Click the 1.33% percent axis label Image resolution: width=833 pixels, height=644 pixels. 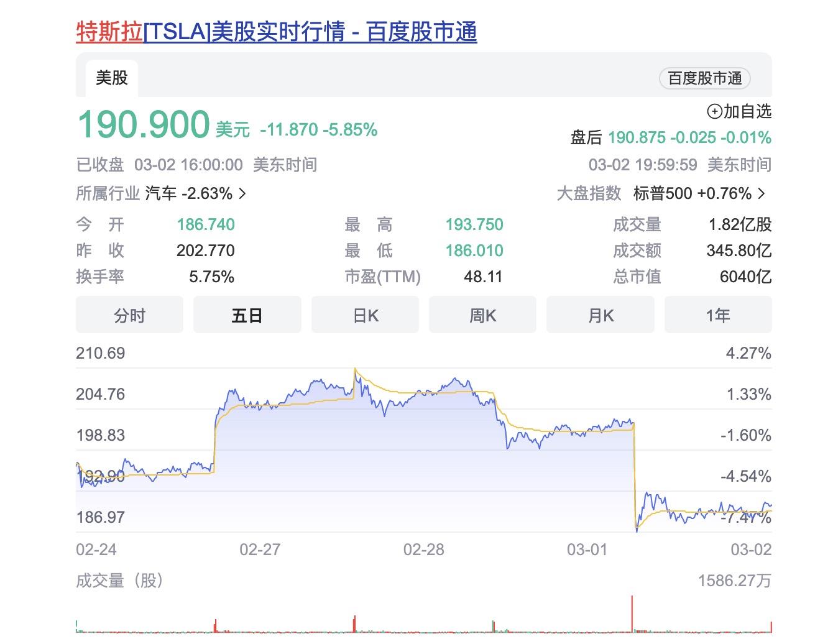749,394
